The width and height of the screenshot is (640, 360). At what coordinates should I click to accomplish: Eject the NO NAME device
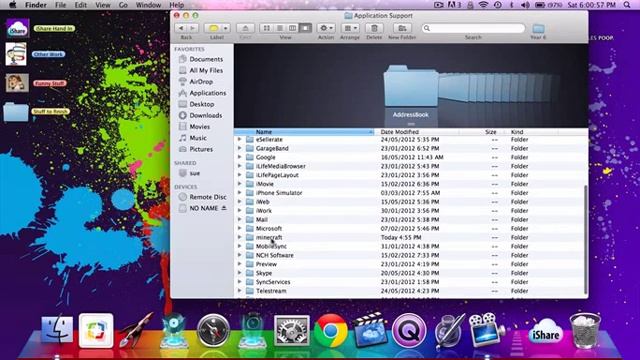click(x=224, y=208)
